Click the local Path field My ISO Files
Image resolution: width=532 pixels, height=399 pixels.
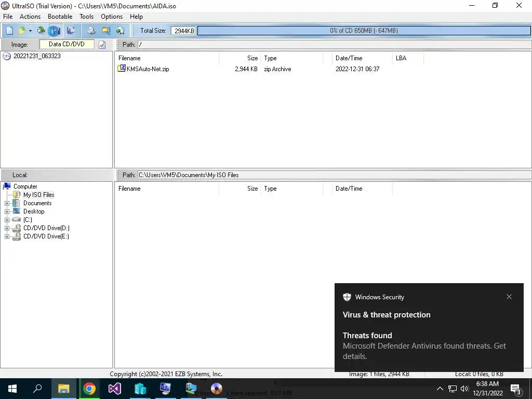334,175
